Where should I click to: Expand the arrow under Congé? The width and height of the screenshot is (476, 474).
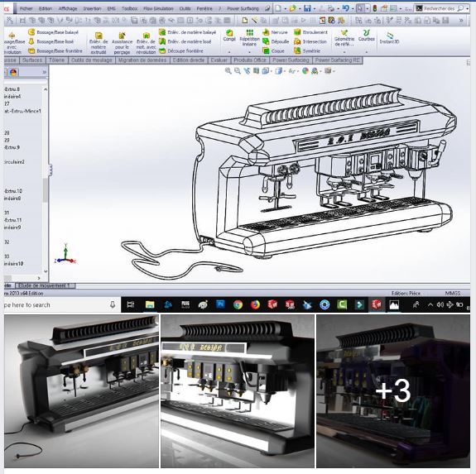(229, 52)
